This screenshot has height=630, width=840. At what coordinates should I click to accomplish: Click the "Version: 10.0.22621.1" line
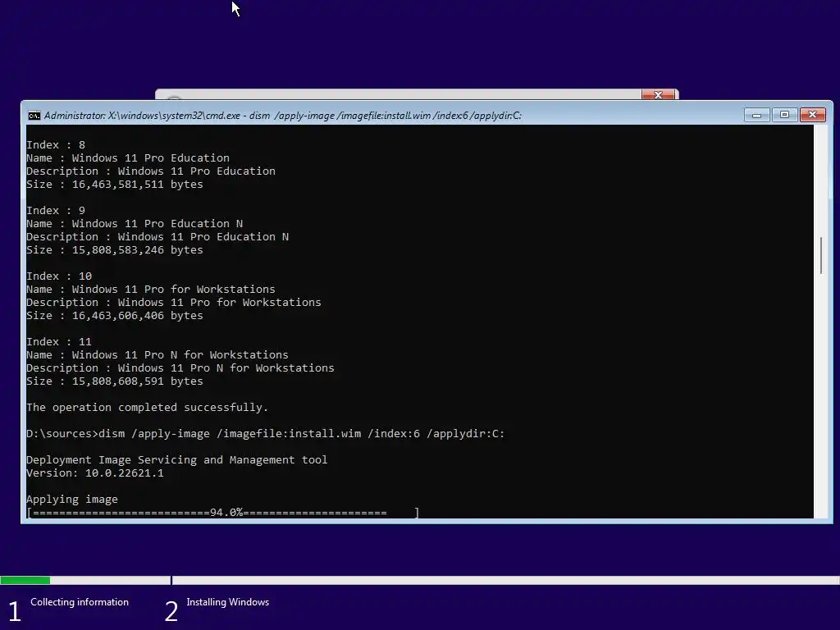[95, 473]
